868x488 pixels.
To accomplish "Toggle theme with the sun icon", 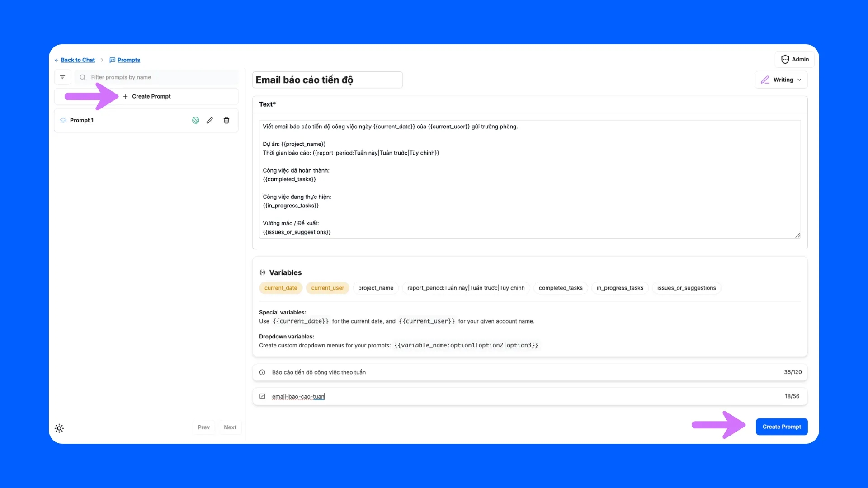I will [59, 428].
